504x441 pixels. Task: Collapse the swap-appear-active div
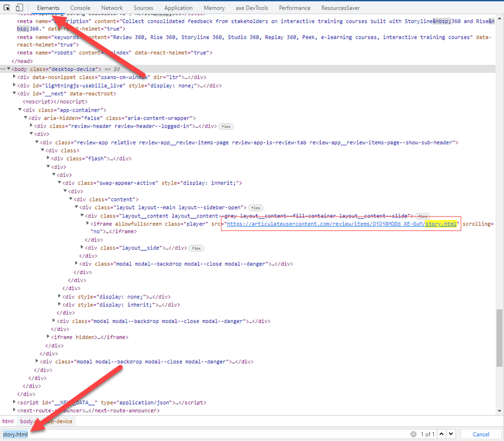[x=60, y=183]
